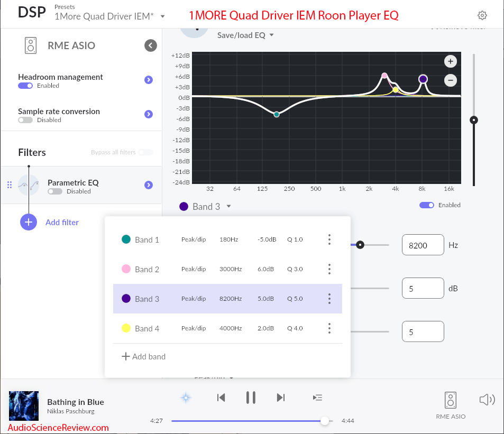Click the RME ASIO speaker icon in sidebar

pos(31,45)
